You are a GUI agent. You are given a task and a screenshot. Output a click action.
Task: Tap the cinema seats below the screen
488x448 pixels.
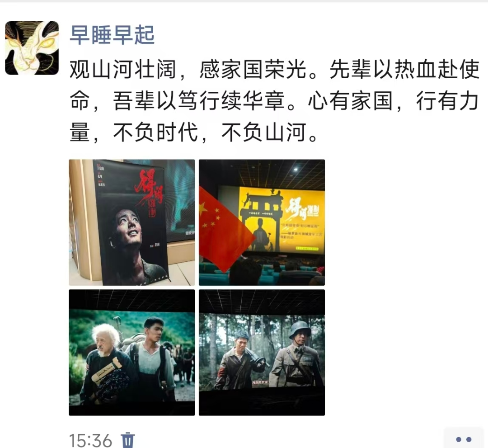point(262,270)
